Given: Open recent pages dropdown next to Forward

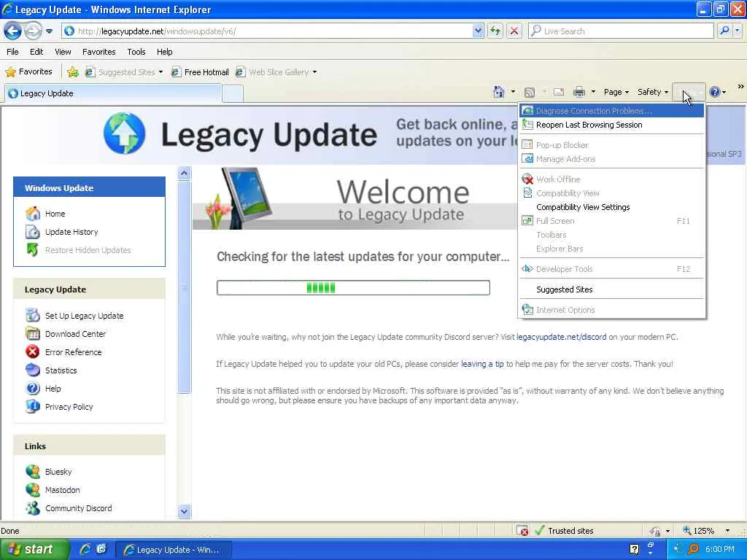Looking at the screenshot, I should (x=49, y=31).
